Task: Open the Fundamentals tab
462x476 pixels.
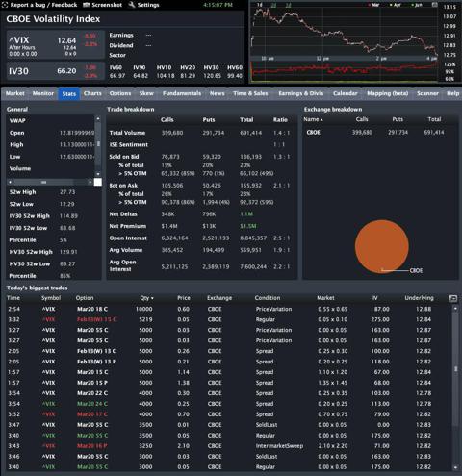Action: [x=182, y=93]
